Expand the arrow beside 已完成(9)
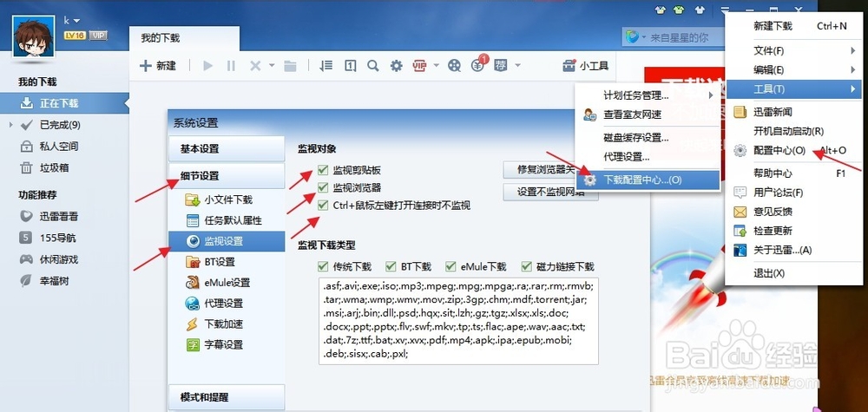Screen dimensions: 868x412 tap(11, 125)
